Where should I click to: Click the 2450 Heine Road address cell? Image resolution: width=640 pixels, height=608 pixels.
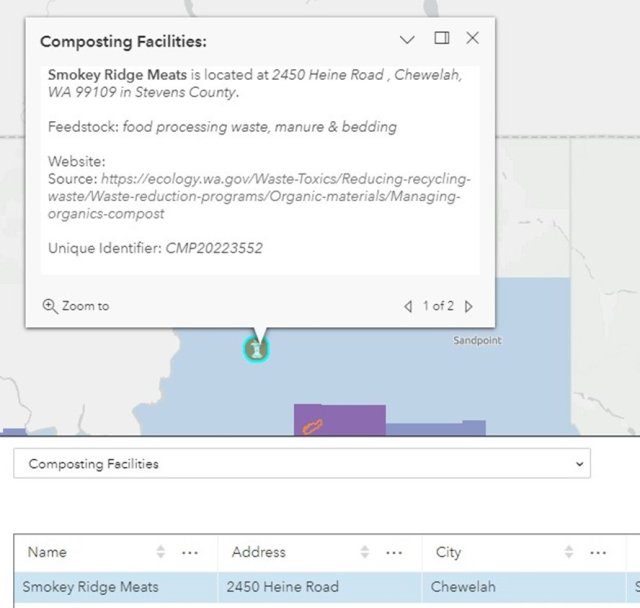click(x=282, y=587)
